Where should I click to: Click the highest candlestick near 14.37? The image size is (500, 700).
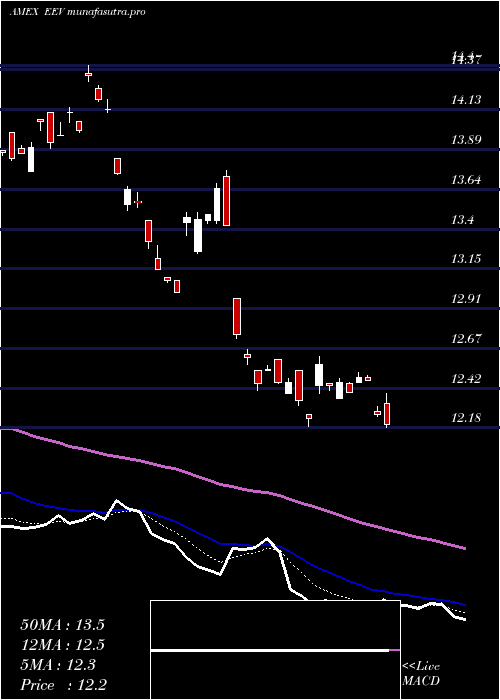[x=88, y=74]
